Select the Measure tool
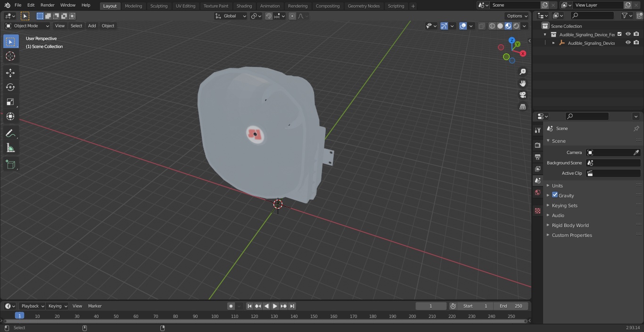This screenshot has width=644, height=332. tap(10, 148)
